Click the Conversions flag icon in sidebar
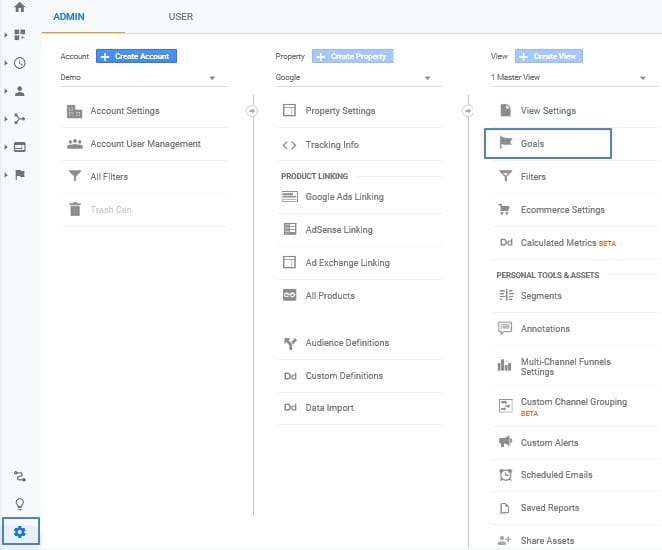The image size is (662, 550). (20, 174)
